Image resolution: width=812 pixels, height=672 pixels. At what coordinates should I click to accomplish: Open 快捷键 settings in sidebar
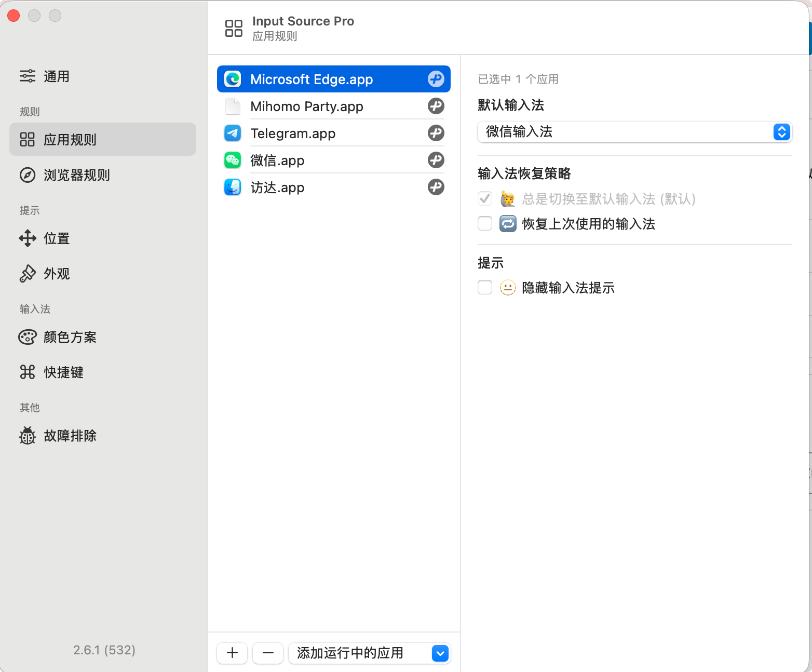(x=63, y=372)
